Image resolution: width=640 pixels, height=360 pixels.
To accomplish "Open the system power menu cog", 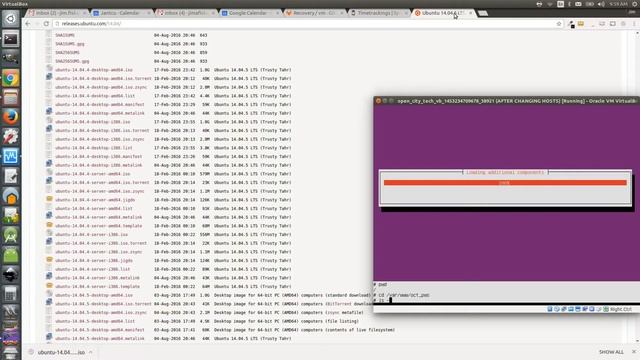I will (x=635, y=4).
